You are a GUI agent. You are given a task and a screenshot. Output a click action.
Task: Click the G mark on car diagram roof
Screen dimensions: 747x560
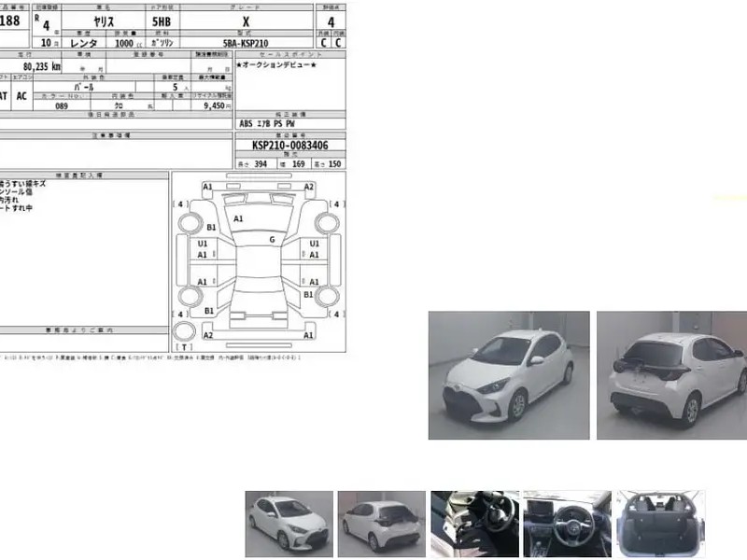point(272,240)
